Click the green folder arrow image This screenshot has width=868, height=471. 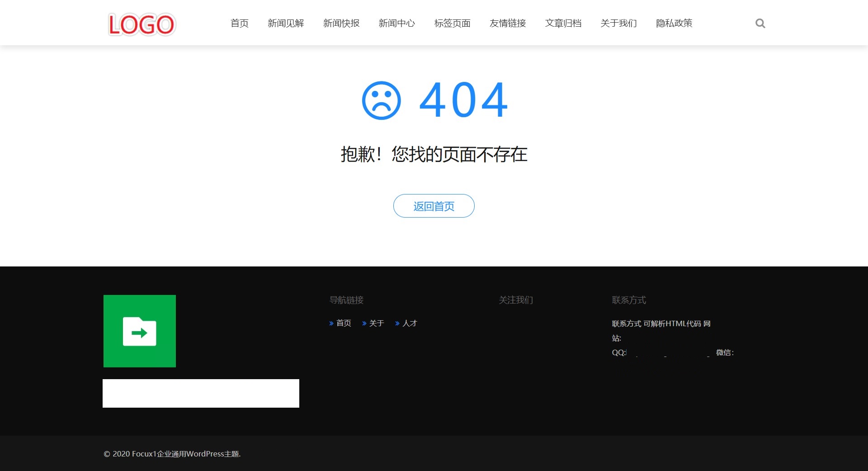(140, 331)
